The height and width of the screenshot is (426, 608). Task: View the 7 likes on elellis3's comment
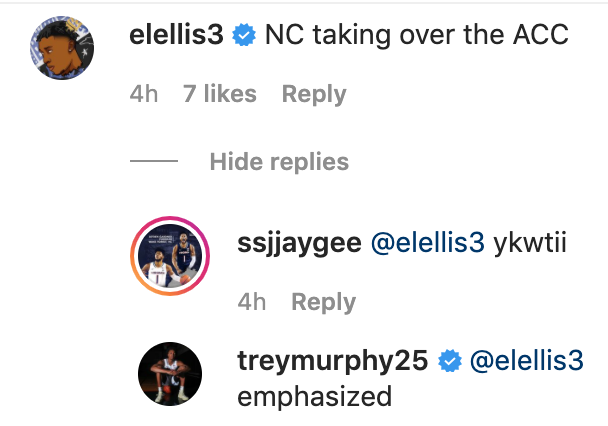220,94
